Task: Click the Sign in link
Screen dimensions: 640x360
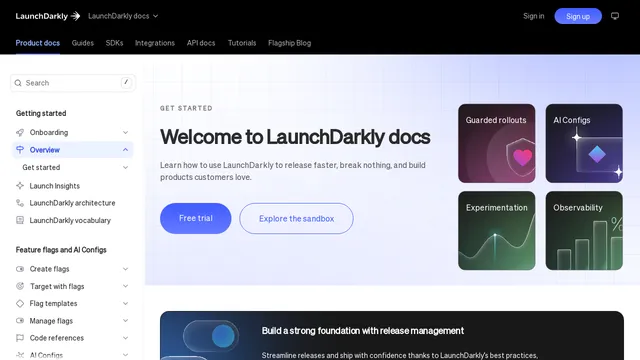Action: point(533,16)
